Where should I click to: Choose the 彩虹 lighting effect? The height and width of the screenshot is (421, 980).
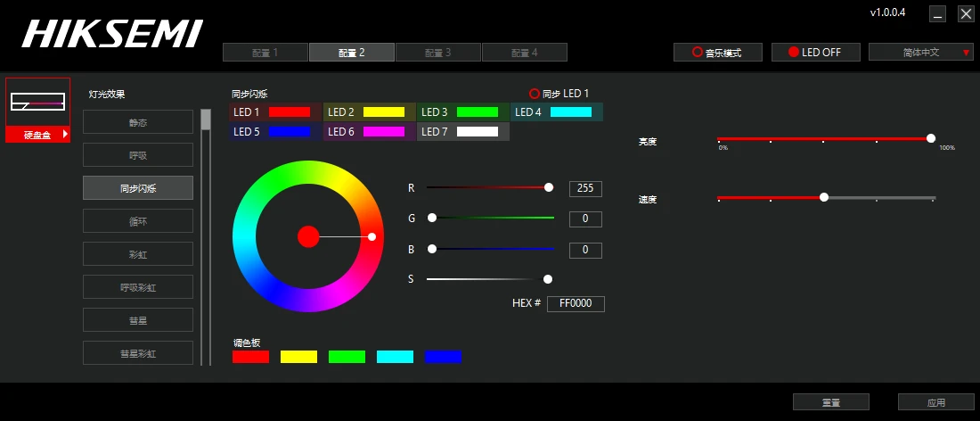coord(138,254)
